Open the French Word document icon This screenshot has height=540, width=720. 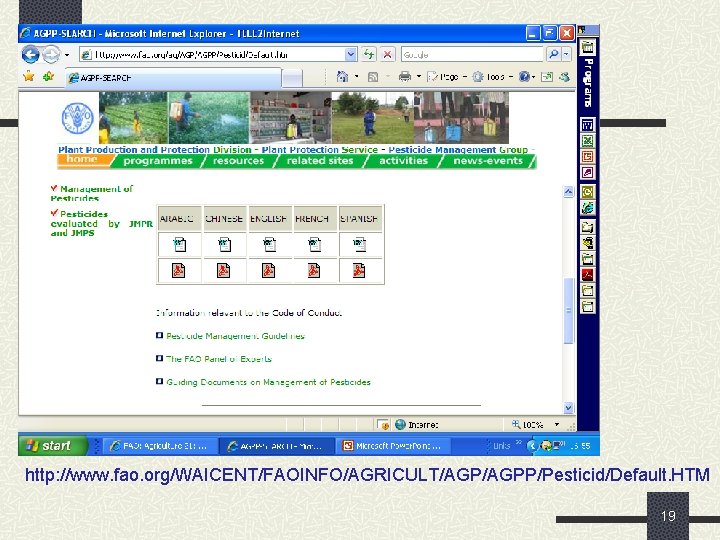315,244
